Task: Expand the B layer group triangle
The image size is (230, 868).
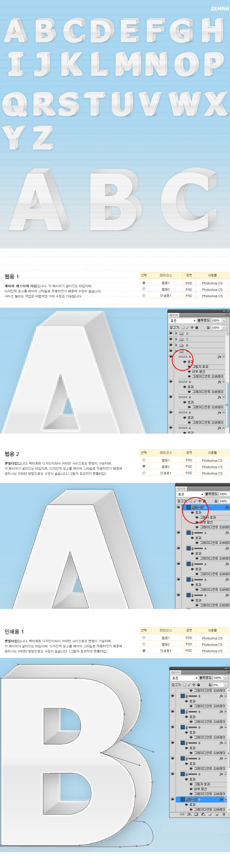Action: pyautogui.click(x=176, y=345)
